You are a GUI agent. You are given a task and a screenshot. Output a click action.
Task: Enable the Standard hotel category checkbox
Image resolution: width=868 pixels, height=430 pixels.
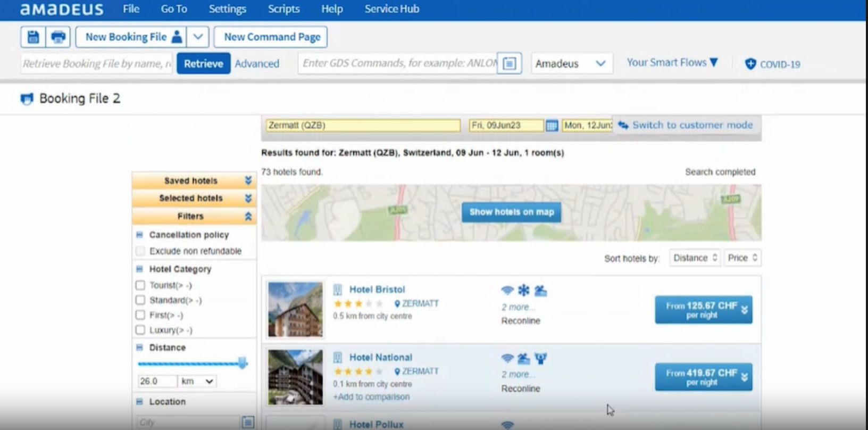point(140,300)
